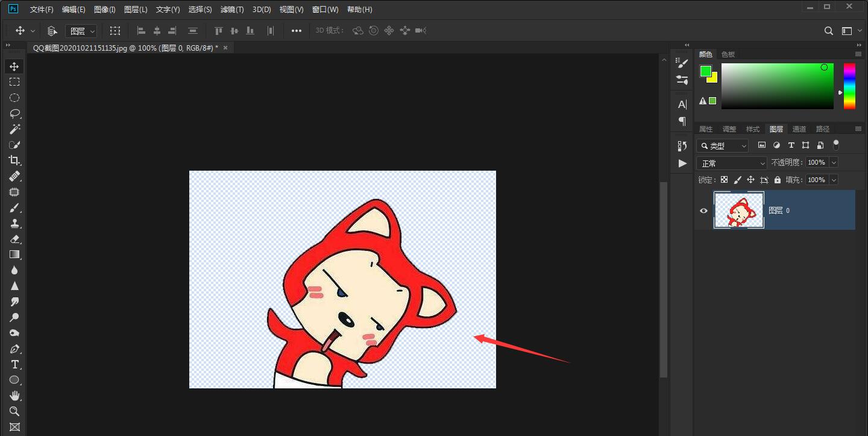The height and width of the screenshot is (436, 868).
Task: Open the 滤镜(T) menu
Action: tap(232, 10)
